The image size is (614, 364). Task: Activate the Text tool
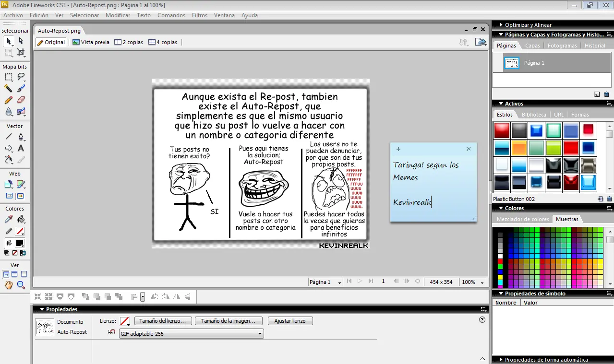point(21,148)
